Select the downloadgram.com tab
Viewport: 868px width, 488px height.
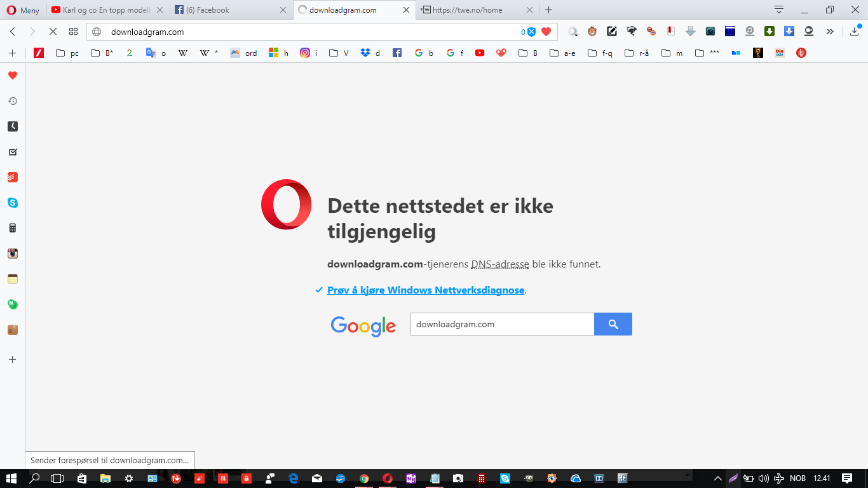tap(355, 10)
